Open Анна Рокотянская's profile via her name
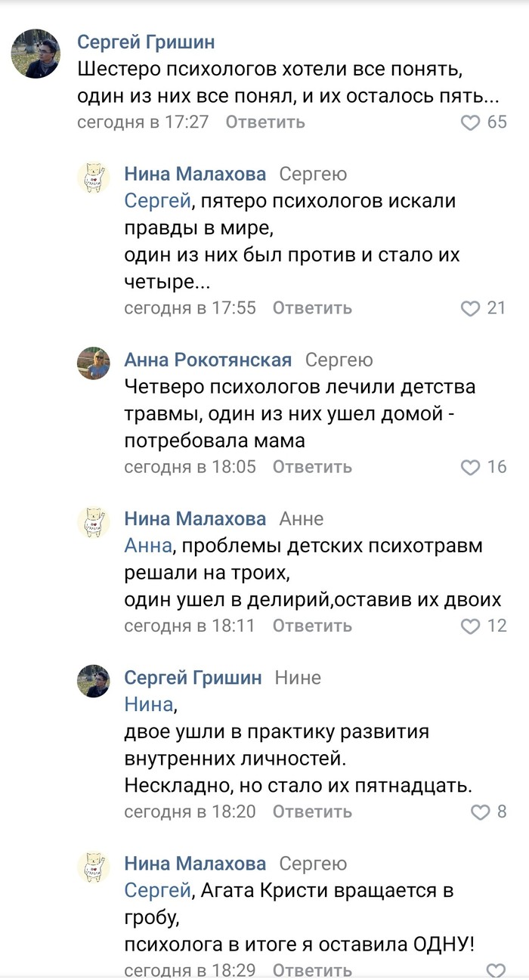The height and width of the screenshot is (980, 529). click(x=208, y=360)
